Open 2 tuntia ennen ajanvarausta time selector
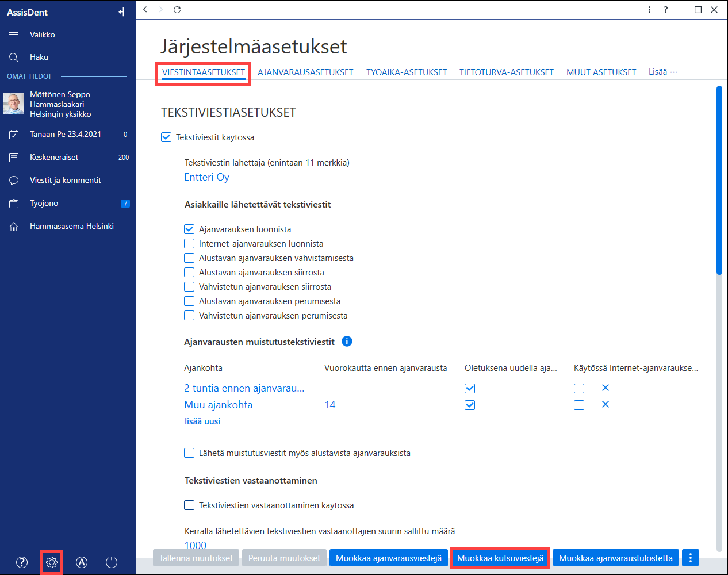 pyautogui.click(x=244, y=388)
